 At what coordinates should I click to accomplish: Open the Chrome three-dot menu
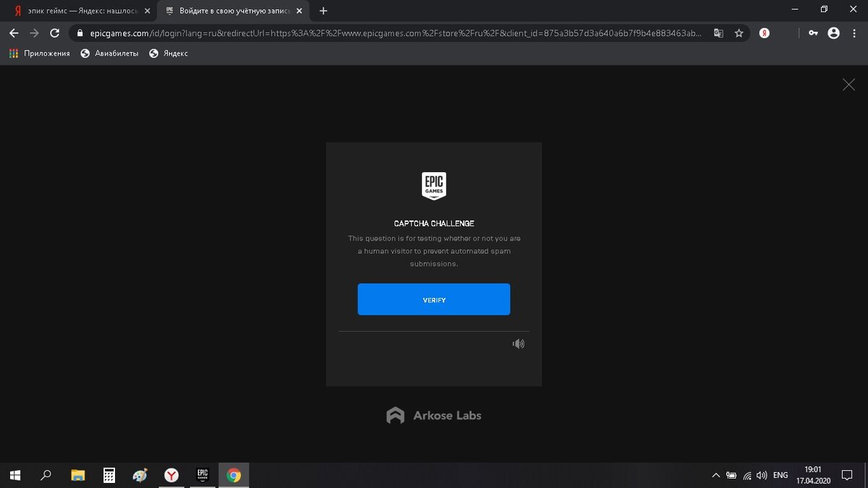854,33
